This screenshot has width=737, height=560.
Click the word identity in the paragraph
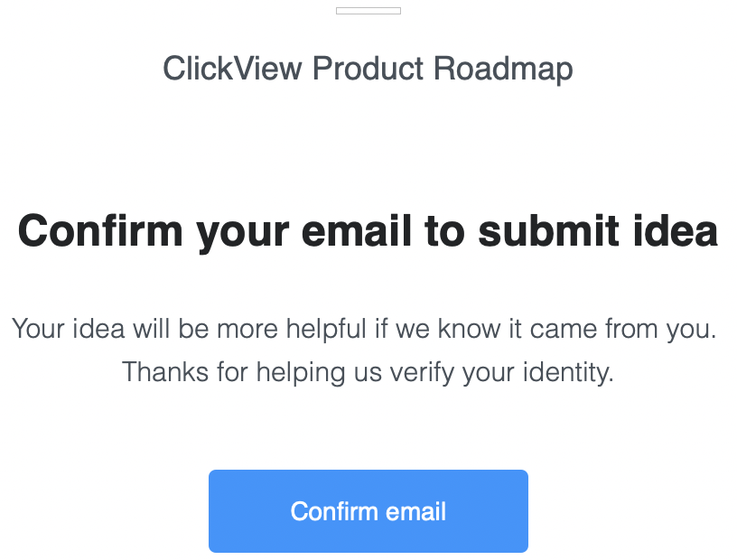pos(568,373)
